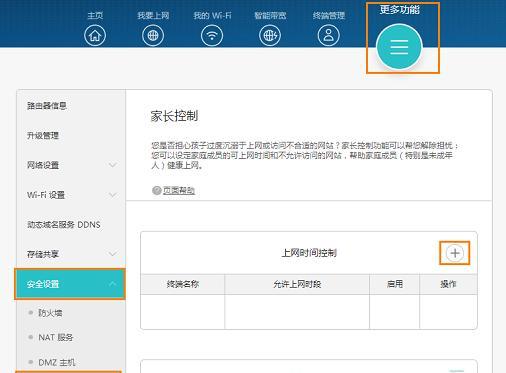Collapse the 安全设置 chevron

click(113, 284)
